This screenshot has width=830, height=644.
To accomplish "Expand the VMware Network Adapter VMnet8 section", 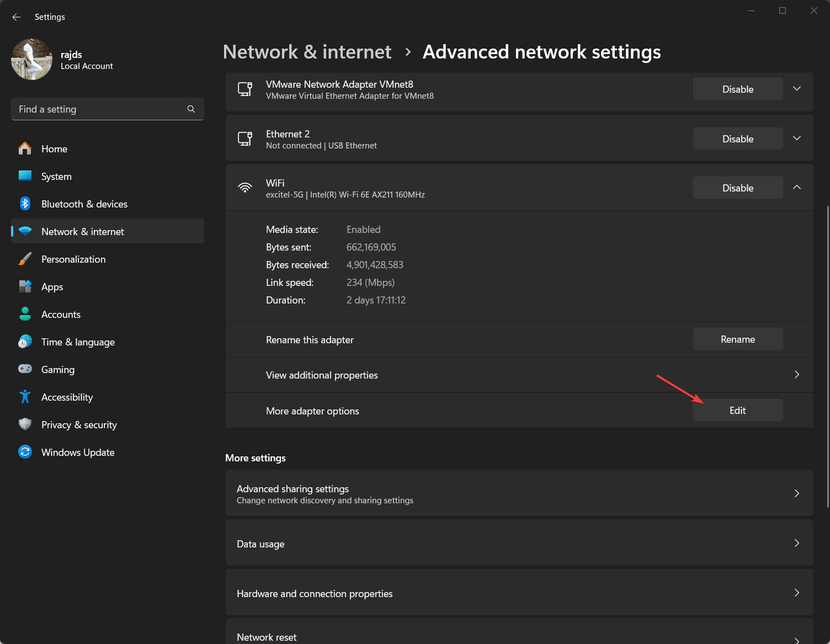I will (x=796, y=88).
